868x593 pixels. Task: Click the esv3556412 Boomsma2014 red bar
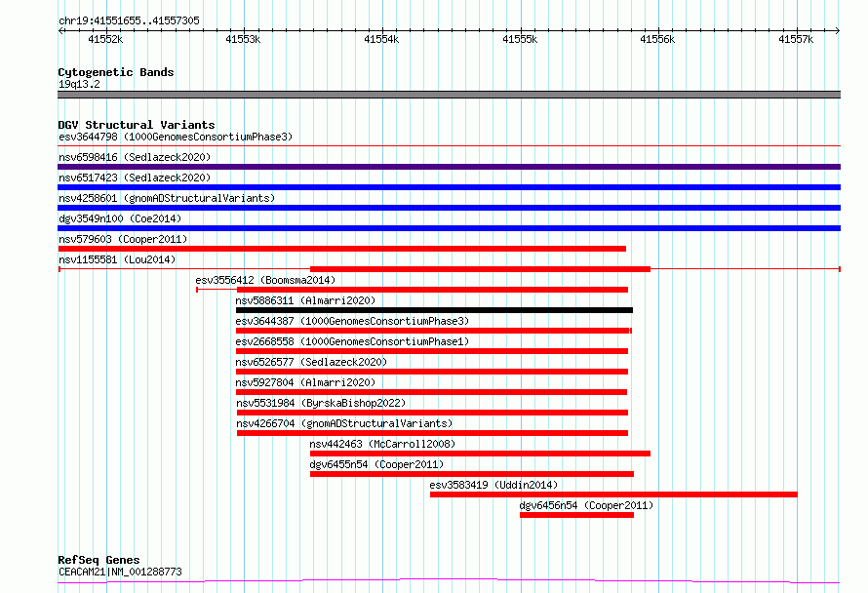point(432,290)
